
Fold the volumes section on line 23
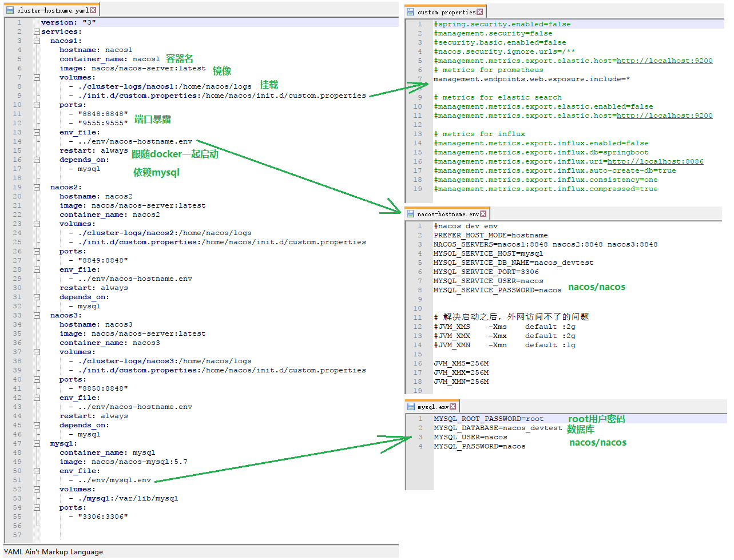pyautogui.click(x=37, y=224)
